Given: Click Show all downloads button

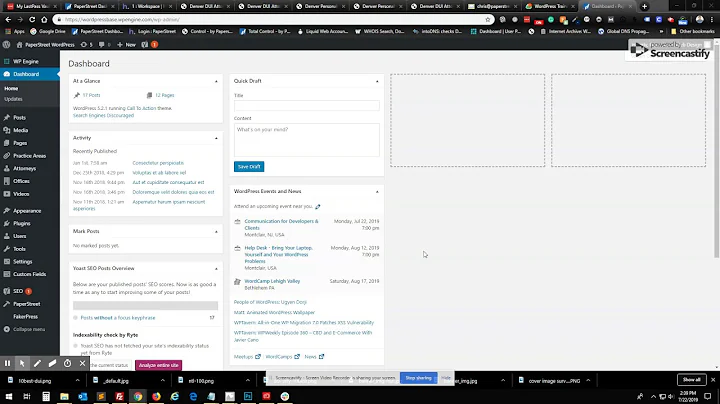Looking at the screenshot, I should (692, 380).
